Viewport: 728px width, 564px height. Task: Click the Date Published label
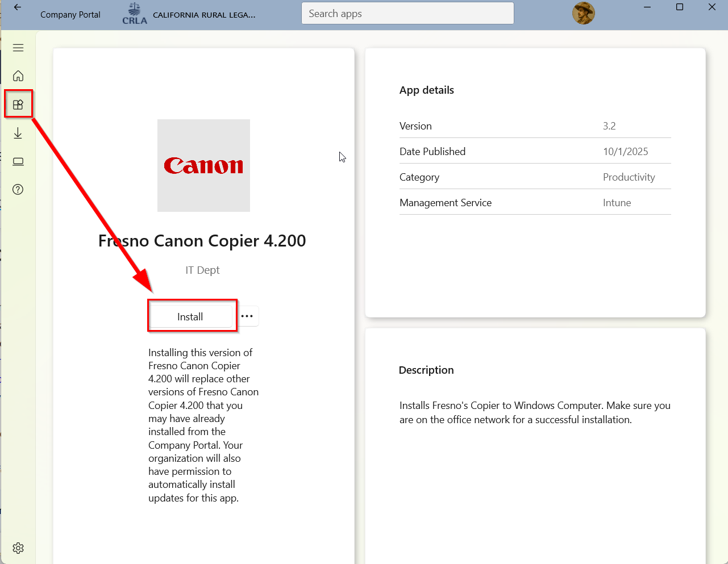(x=432, y=152)
